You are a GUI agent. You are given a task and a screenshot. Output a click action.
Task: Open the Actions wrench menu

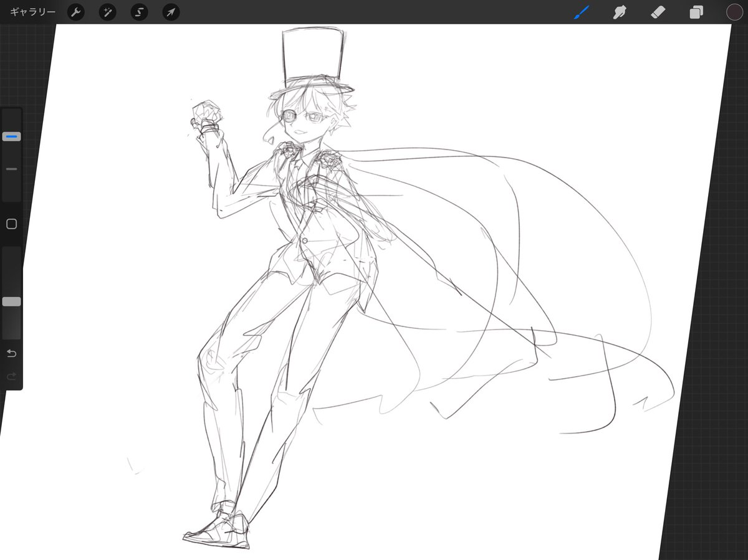76,12
